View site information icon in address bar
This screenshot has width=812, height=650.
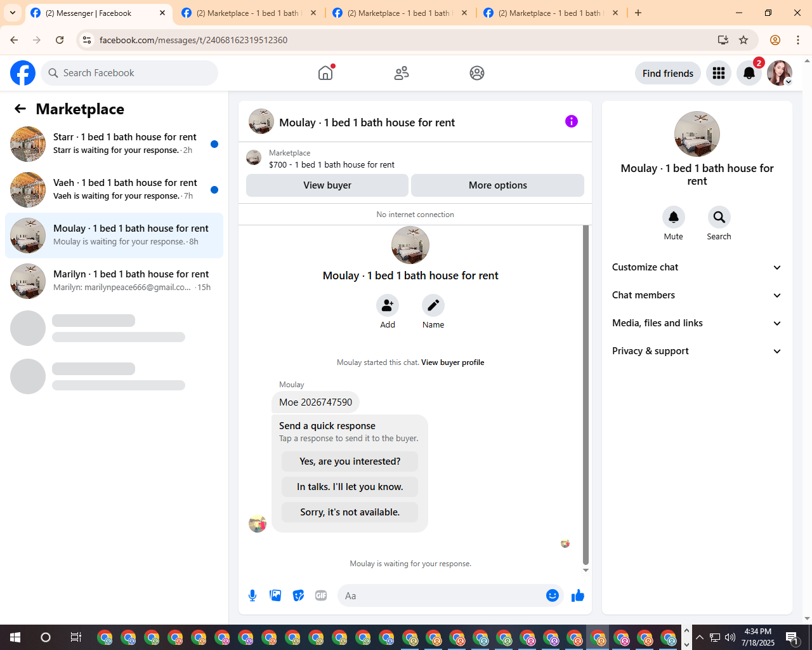tap(87, 40)
